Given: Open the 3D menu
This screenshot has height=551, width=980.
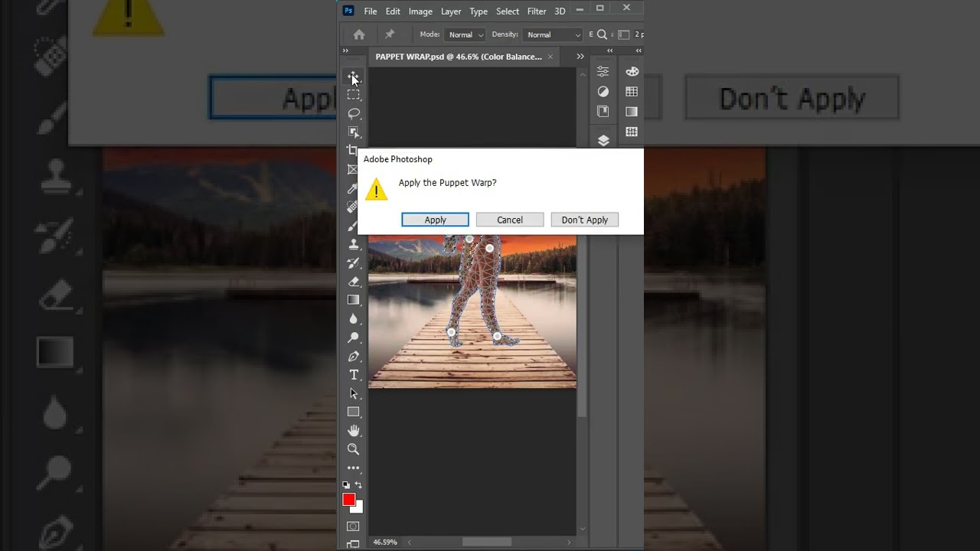Looking at the screenshot, I should point(560,11).
